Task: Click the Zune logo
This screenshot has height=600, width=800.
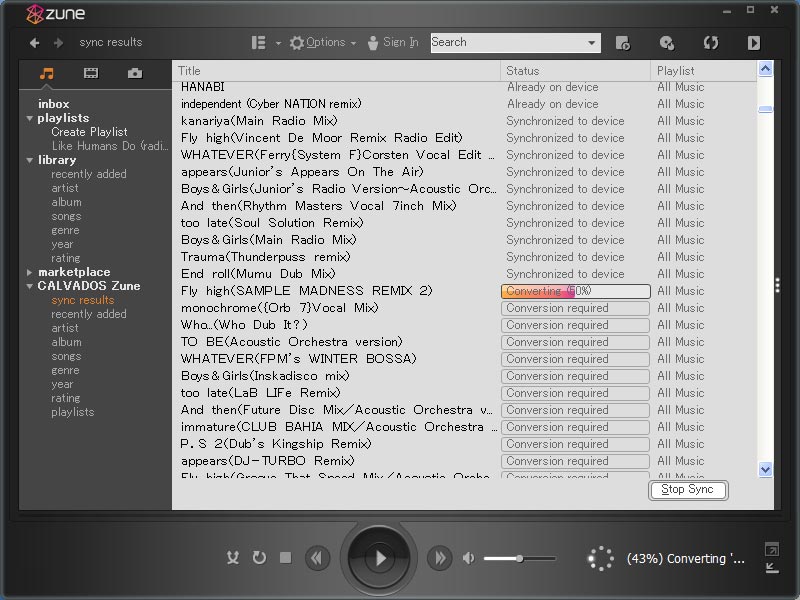Action: click(56, 14)
